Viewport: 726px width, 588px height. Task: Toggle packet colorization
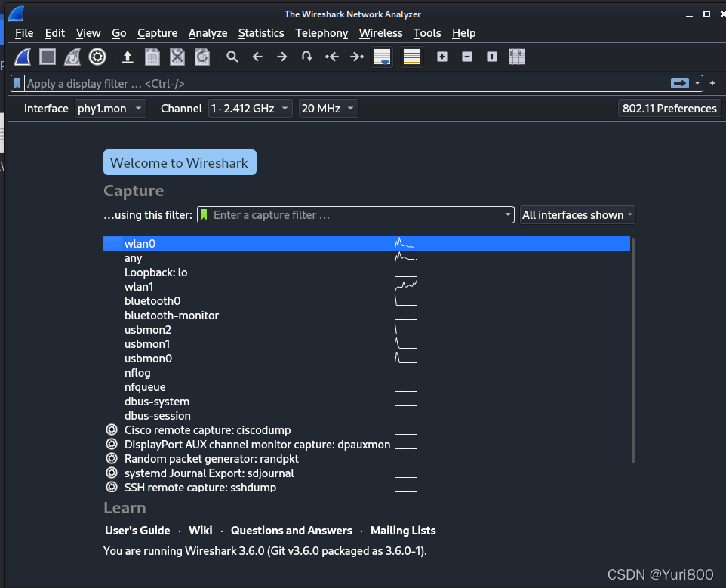(411, 57)
